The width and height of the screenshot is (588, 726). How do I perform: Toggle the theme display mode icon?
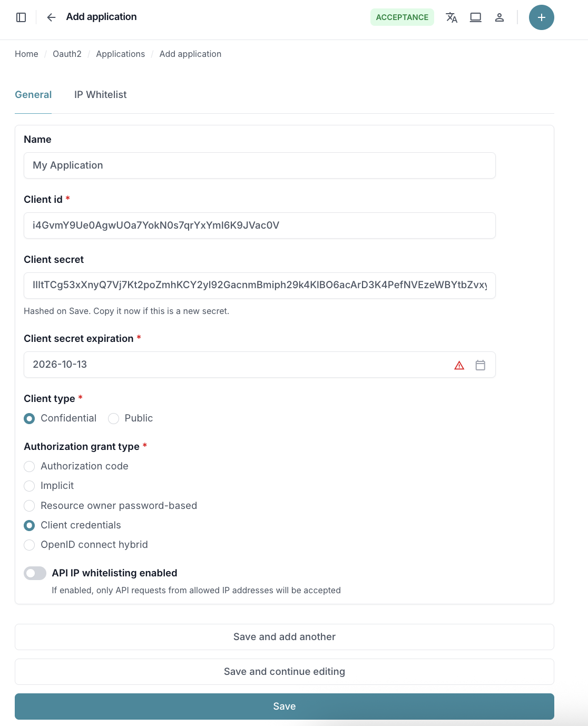click(x=475, y=17)
